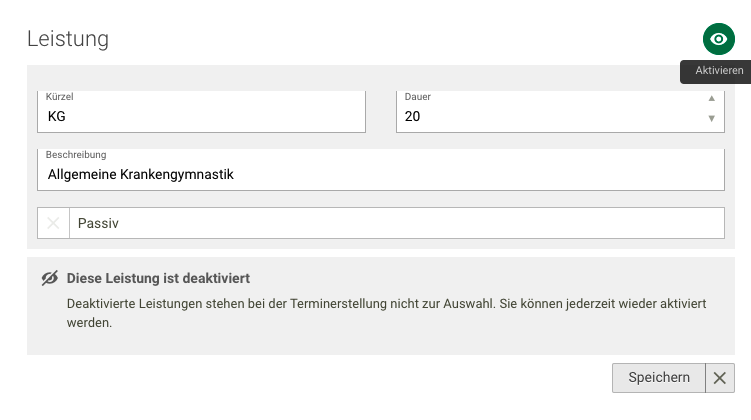Screen dimensions: 751x420
Task: Toggle the Passiv checkbox
Action: pyautogui.click(x=53, y=223)
